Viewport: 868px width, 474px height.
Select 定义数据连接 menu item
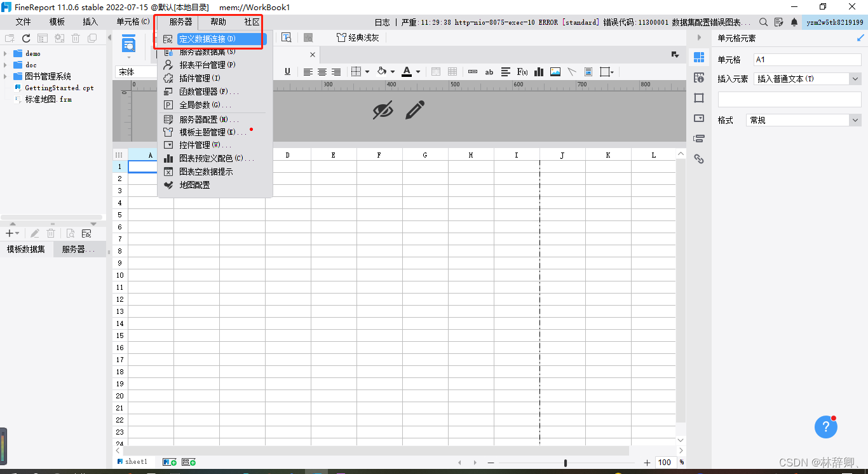(215, 39)
